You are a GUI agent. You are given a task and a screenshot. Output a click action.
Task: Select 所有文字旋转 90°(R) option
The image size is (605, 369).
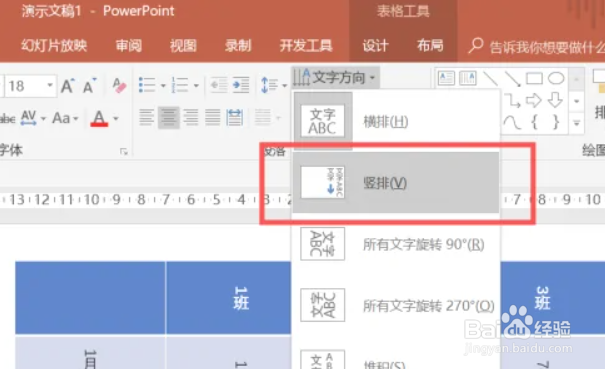(x=396, y=244)
